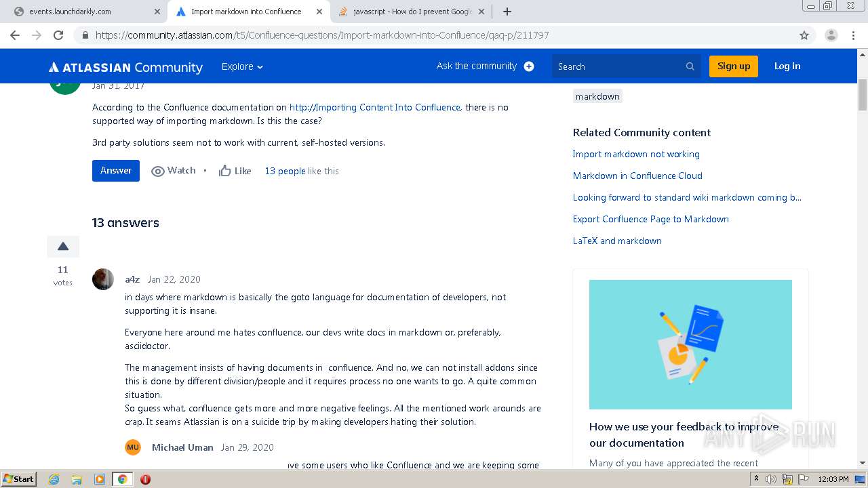Click the scrollbar down arrow
This screenshot has height=488, width=868.
pyautogui.click(x=863, y=463)
